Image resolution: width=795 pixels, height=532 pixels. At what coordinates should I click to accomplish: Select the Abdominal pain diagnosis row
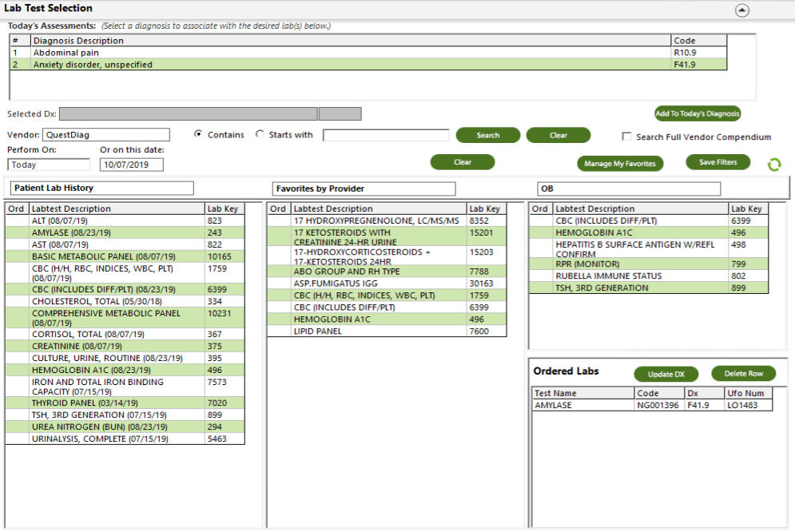tap(368, 52)
